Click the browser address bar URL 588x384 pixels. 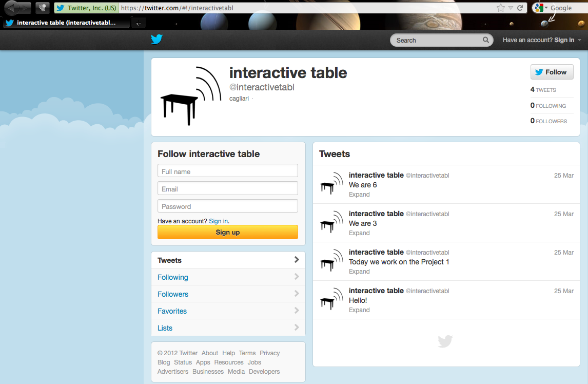(x=177, y=8)
